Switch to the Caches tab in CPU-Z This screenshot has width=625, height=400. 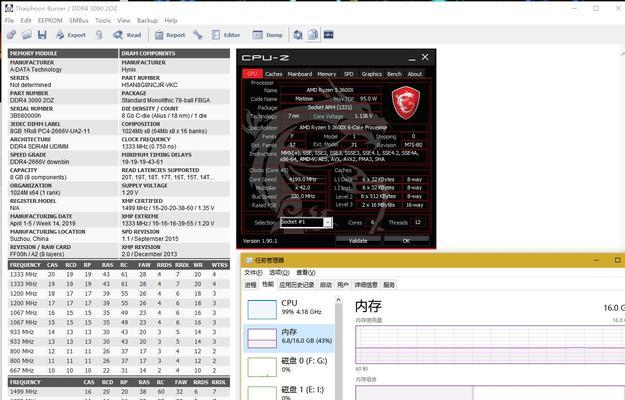273,74
